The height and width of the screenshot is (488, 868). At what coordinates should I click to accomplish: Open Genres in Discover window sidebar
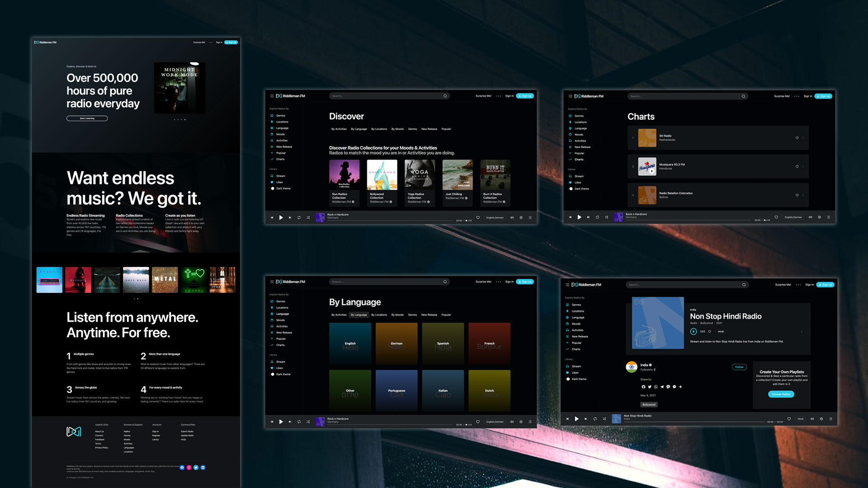278,116
